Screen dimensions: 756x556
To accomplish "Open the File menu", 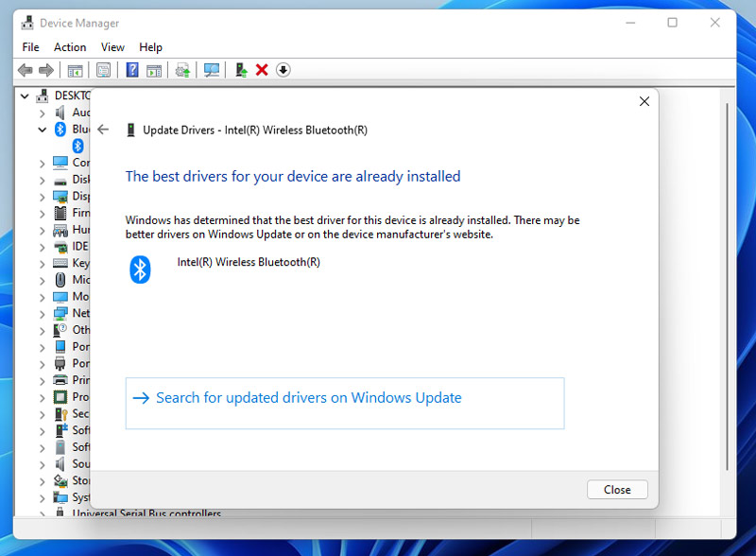I will point(30,47).
